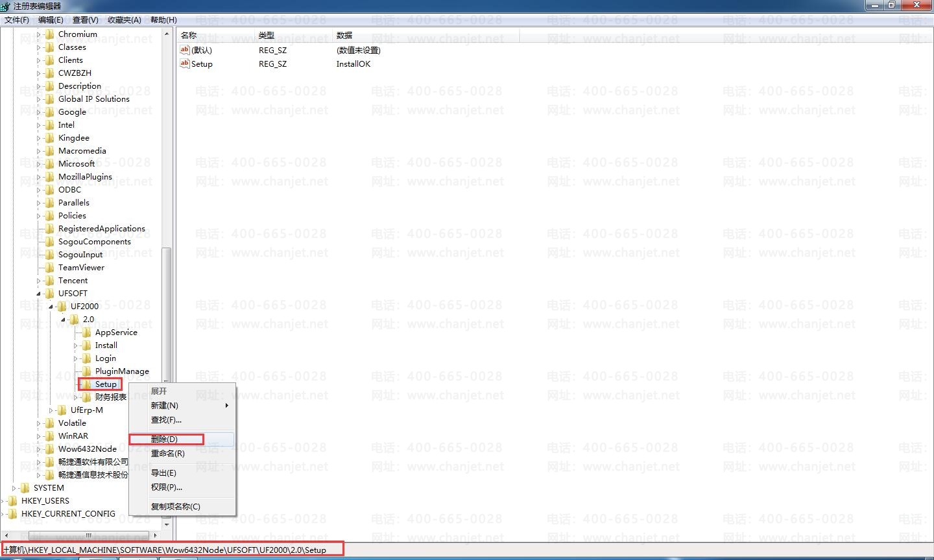Click the InstallOK data value

coord(353,64)
